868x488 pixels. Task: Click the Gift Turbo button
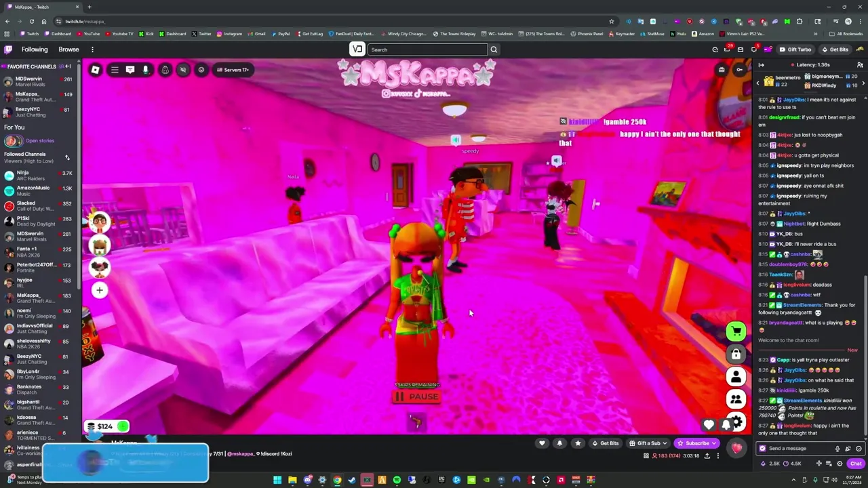tap(795, 49)
